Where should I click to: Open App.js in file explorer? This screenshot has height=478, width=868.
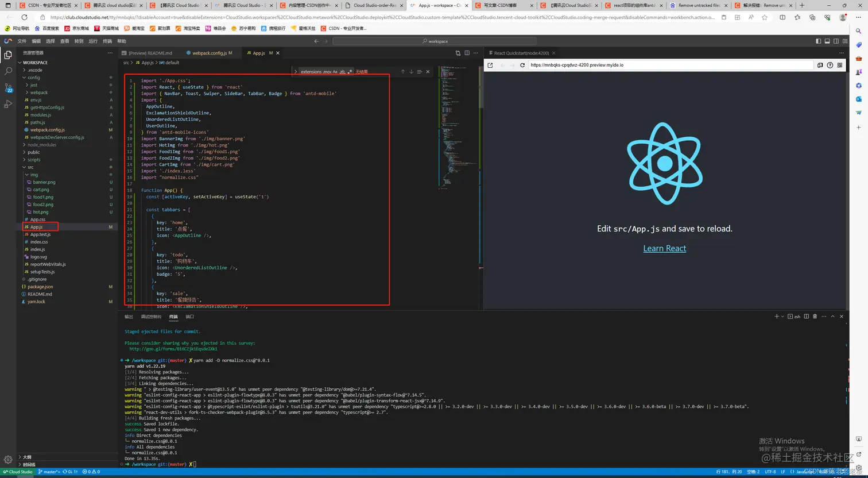(68, 227)
